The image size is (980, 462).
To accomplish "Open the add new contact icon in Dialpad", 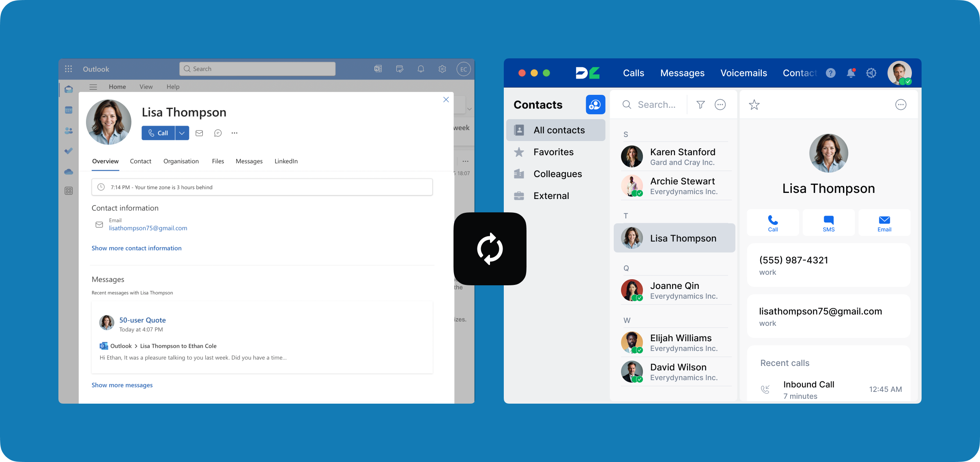I will tap(595, 105).
